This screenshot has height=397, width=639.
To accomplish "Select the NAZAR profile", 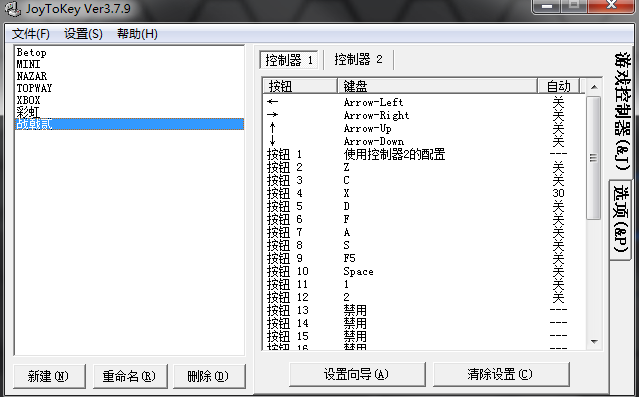I will (130, 76).
